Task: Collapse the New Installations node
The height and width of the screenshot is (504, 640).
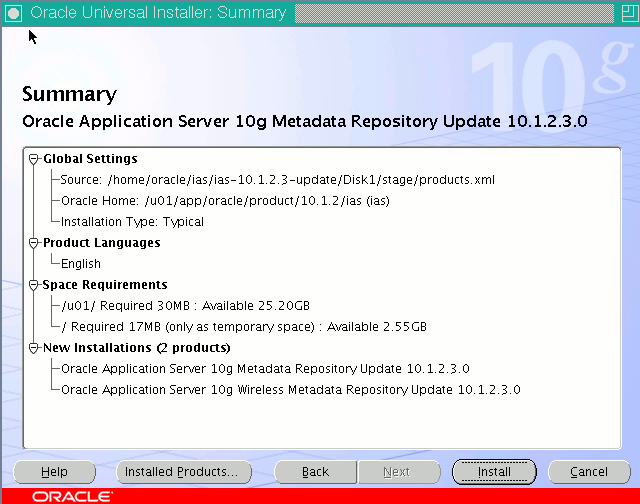Action: [x=33, y=348]
